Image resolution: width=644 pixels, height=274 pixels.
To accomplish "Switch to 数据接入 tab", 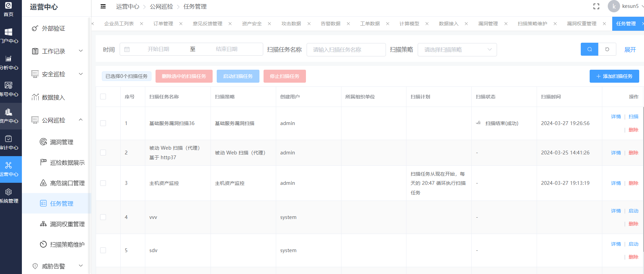I will tap(448, 24).
